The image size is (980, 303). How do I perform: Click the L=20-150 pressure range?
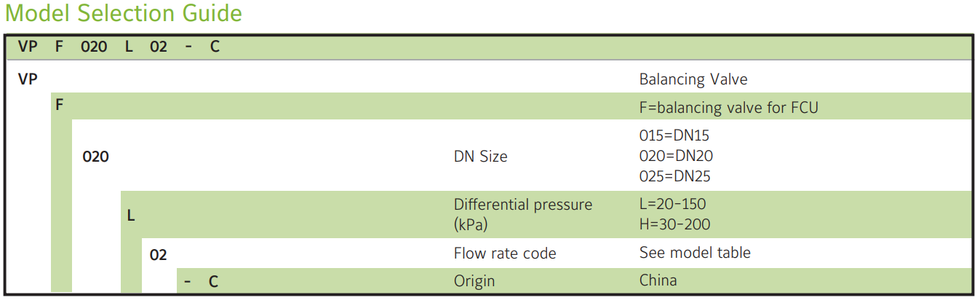tap(672, 205)
